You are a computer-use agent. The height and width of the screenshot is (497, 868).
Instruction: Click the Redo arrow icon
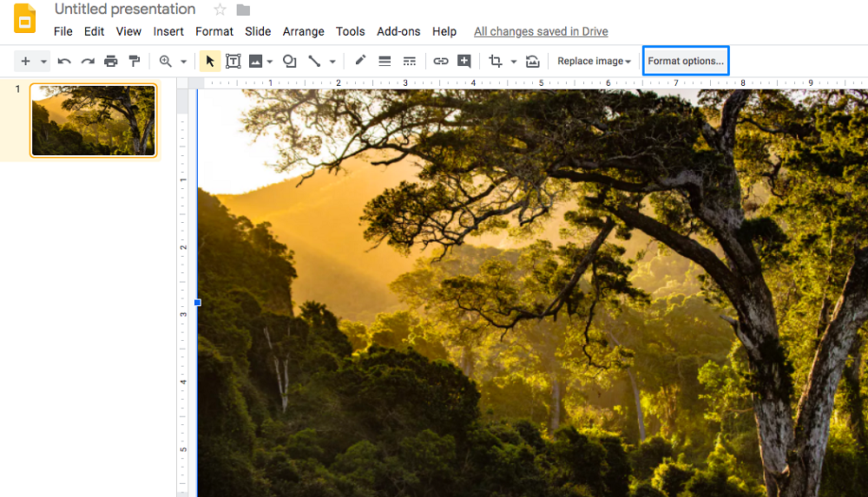[88, 62]
